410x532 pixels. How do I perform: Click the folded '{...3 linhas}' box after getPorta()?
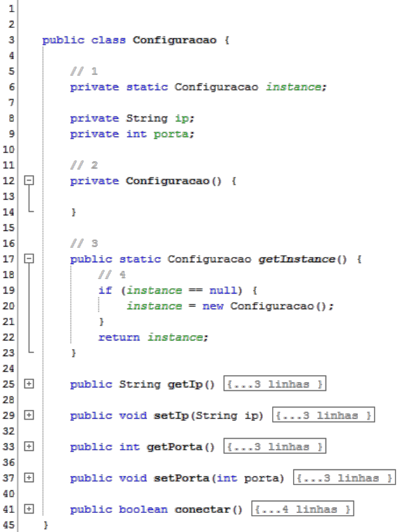pos(274,447)
